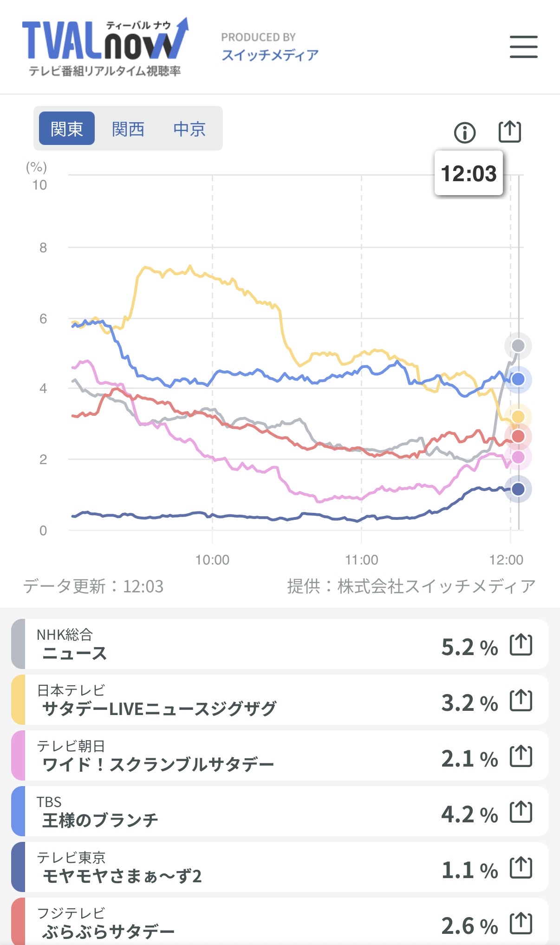
Task: Share the TBS 王様のブランチ rating
Action: tap(521, 812)
